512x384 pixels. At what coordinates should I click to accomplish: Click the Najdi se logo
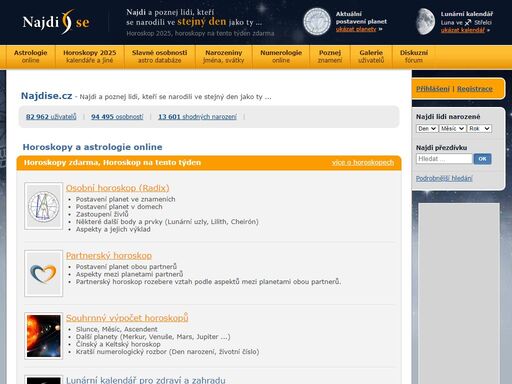[x=56, y=22]
